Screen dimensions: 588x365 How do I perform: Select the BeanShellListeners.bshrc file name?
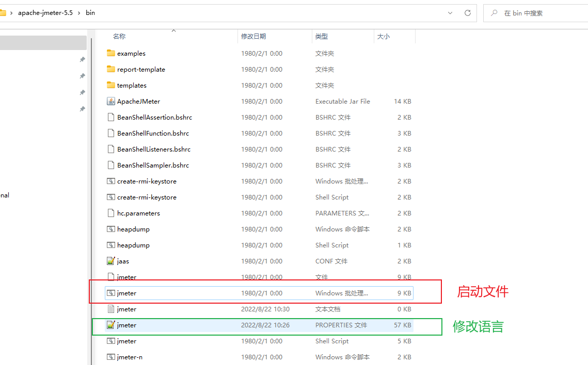[x=154, y=150]
